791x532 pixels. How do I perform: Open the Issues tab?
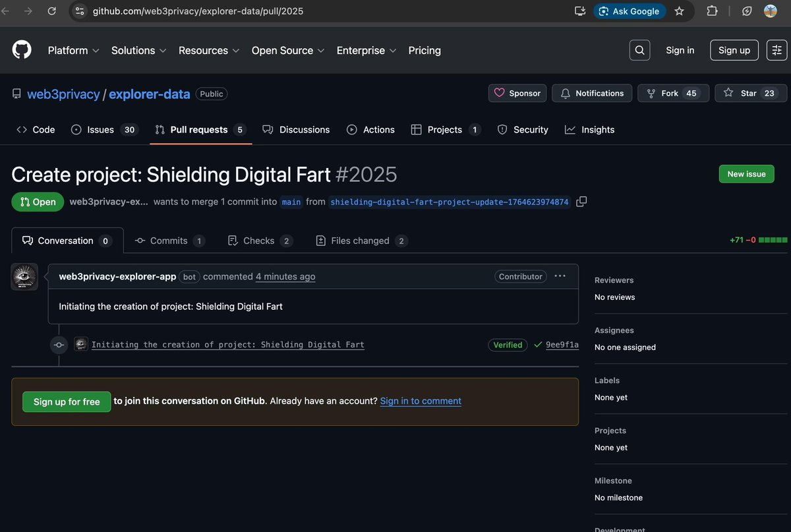pyautogui.click(x=103, y=130)
